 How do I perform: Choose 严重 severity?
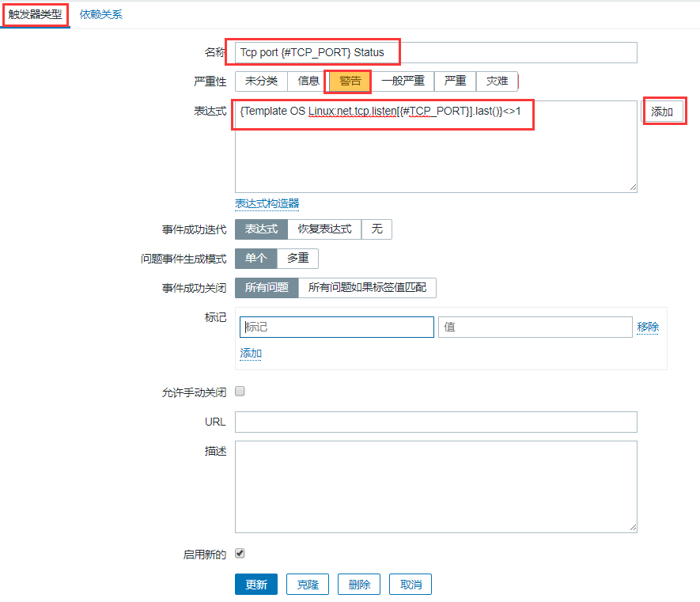tap(455, 81)
